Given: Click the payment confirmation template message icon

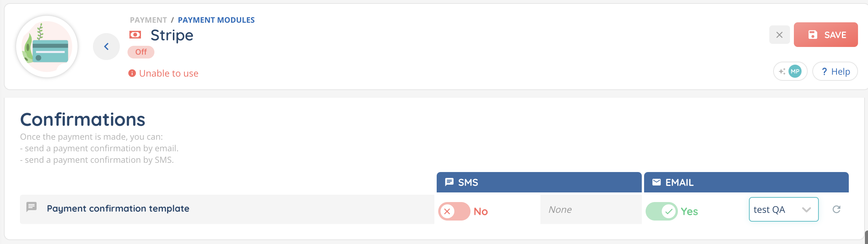Looking at the screenshot, I should click(x=31, y=207).
